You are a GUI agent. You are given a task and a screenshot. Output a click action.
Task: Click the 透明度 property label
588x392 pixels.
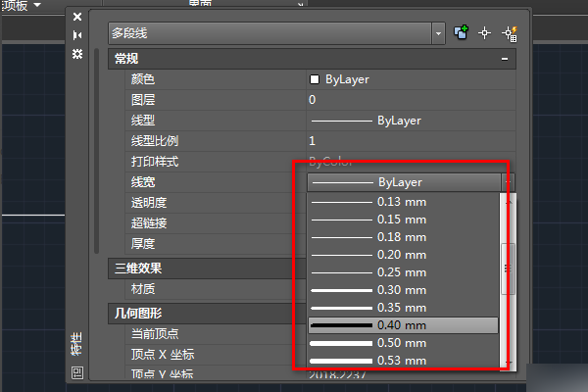[x=149, y=203]
